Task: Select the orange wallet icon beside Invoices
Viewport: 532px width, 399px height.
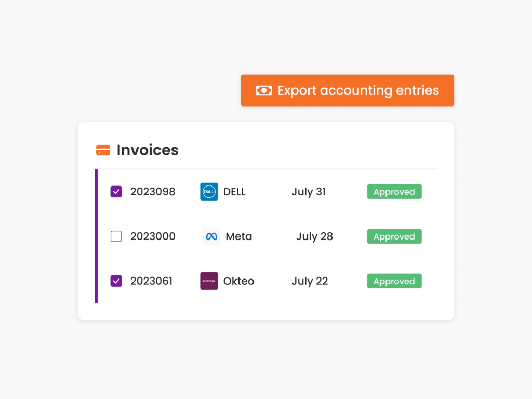Action: [103, 150]
